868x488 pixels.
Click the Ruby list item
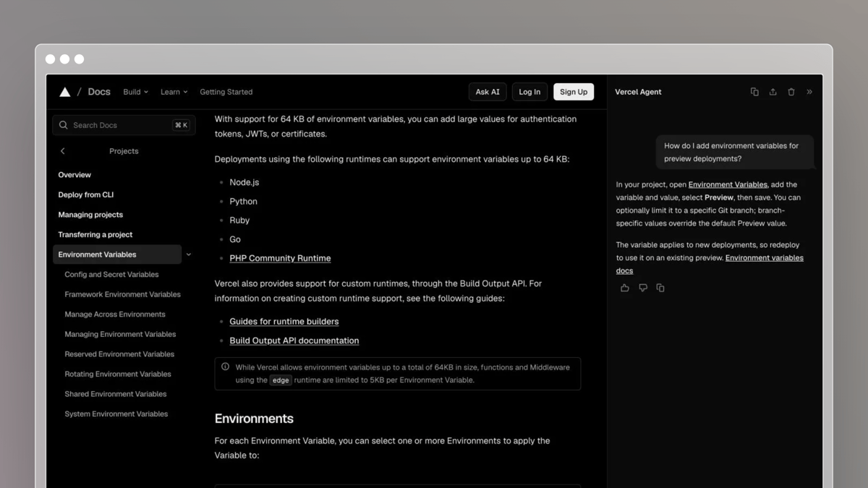point(239,221)
